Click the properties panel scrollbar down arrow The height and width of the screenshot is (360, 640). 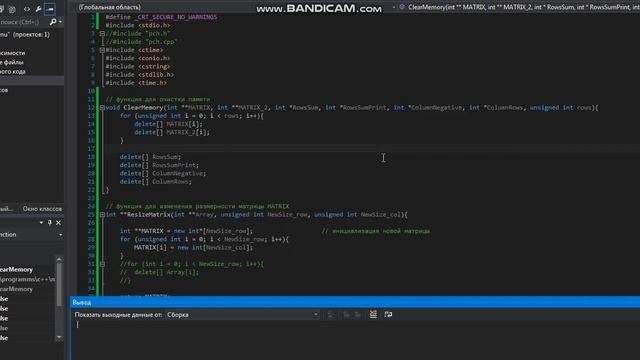pos(59,337)
